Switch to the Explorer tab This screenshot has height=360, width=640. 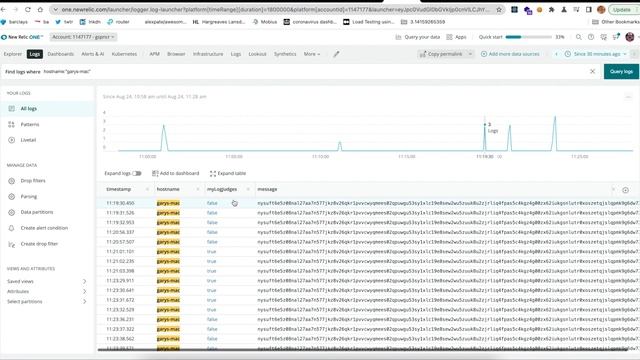pyautogui.click(x=13, y=54)
